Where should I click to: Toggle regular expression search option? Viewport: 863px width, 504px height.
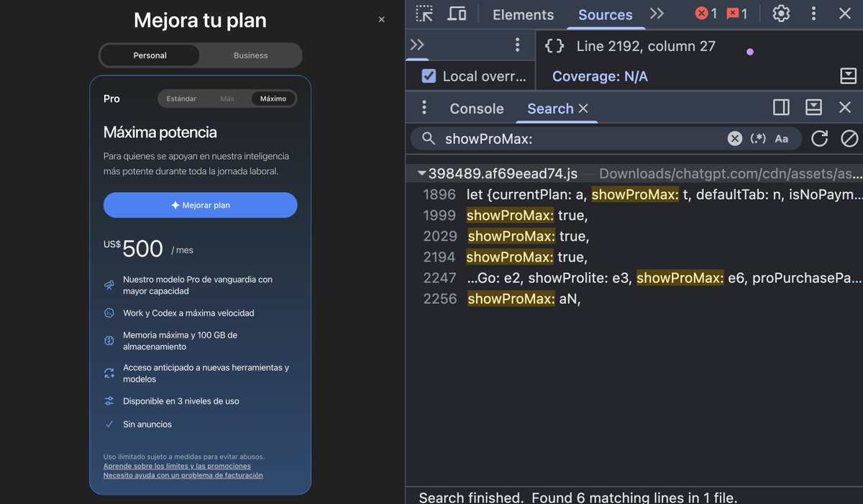tap(758, 139)
